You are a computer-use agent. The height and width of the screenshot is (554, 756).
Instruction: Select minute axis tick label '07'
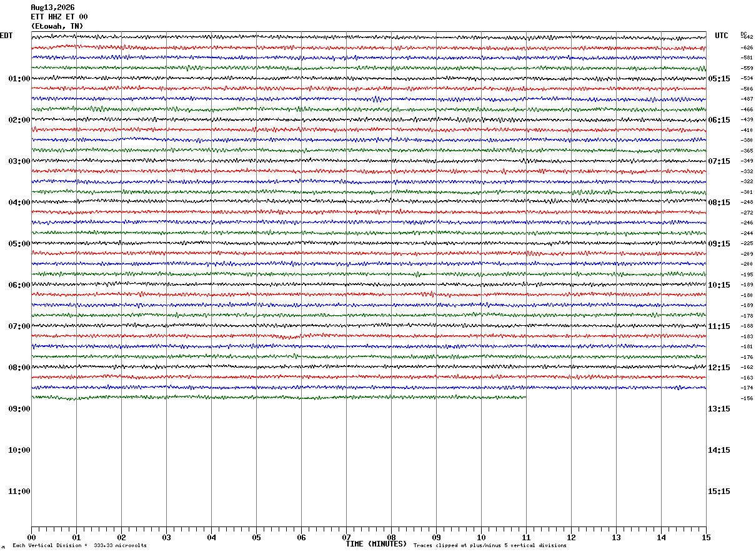(x=346, y=537)
